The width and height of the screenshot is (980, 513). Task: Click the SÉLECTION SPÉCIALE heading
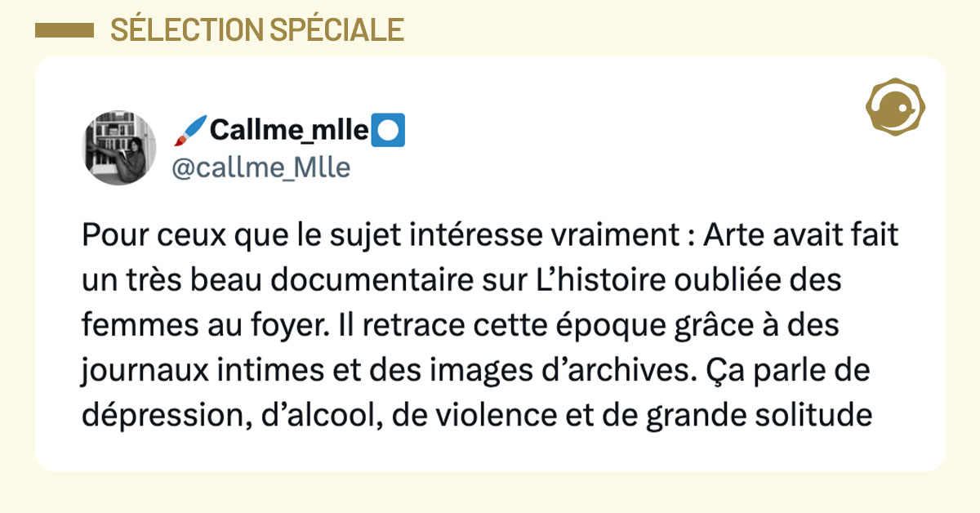256,30
